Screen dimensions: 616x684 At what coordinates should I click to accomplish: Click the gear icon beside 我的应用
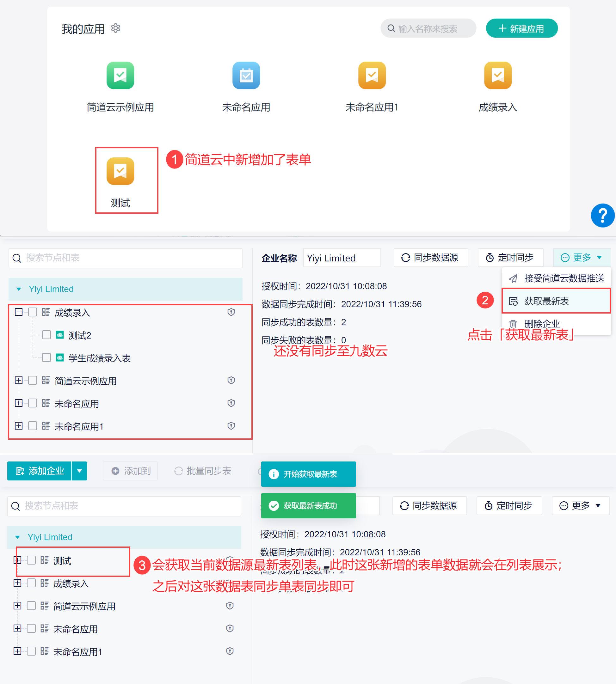point(116,28)
